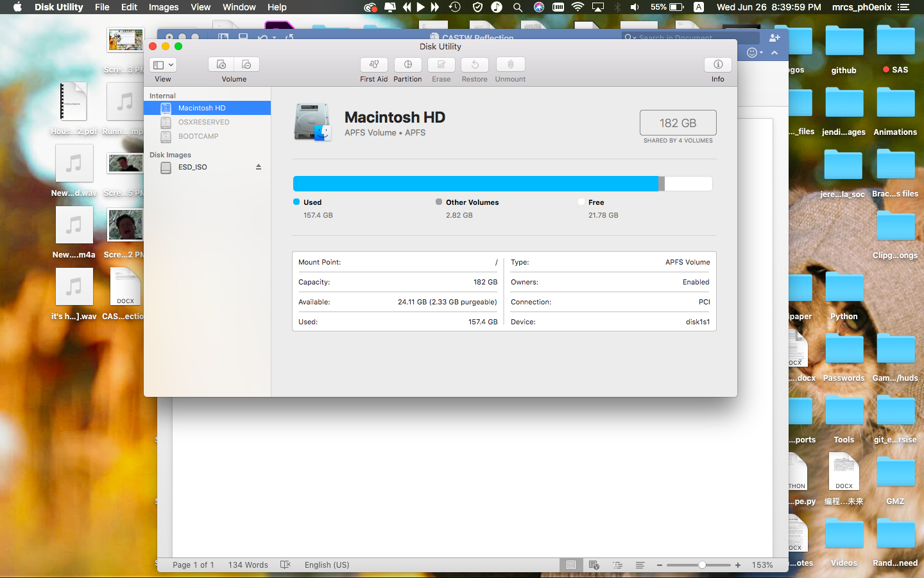The width and height of the screenshot is (924, 578).
Task: Open Notification Center from the menu bar
Action: pyautogui.click(x=904, y=7)
